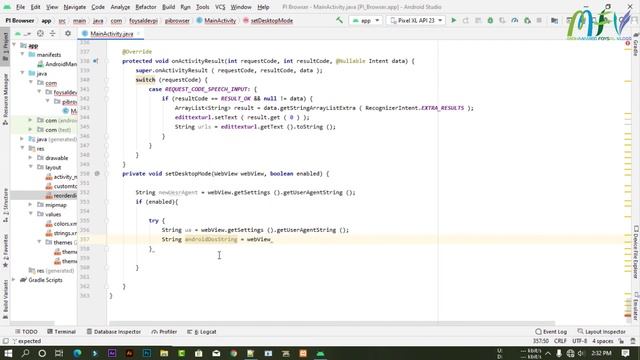Click the setDesktopMode breadcrumb

coord(268,20)
